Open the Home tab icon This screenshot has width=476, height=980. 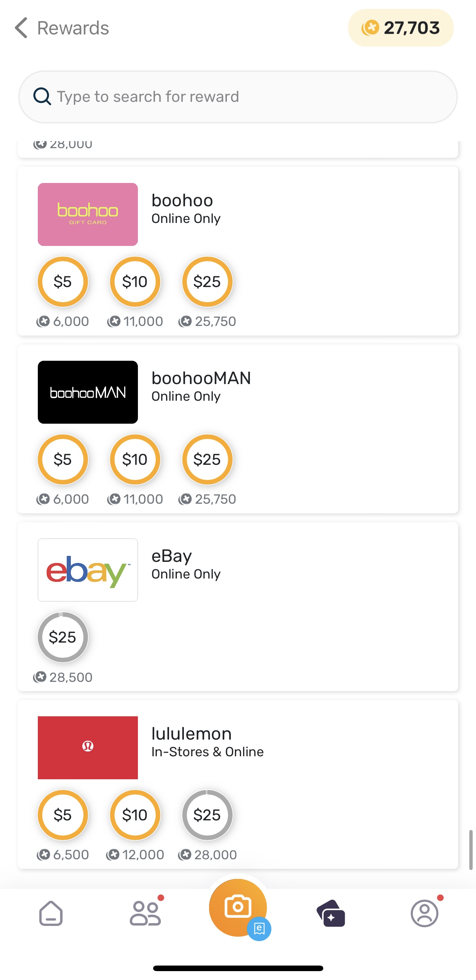coord(51,913)
